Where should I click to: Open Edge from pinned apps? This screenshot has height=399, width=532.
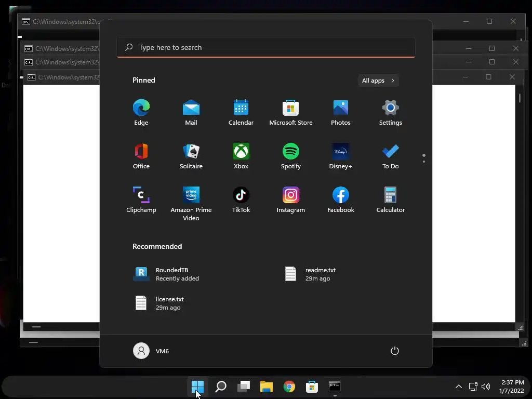pyautogui.click(x=141, y=113)
